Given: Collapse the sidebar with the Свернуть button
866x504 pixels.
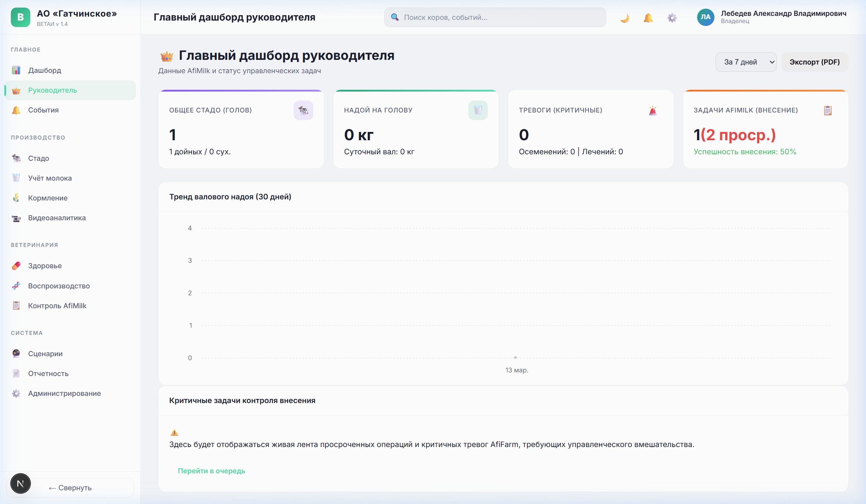Looking at the screenshot, I should (70, 488).
